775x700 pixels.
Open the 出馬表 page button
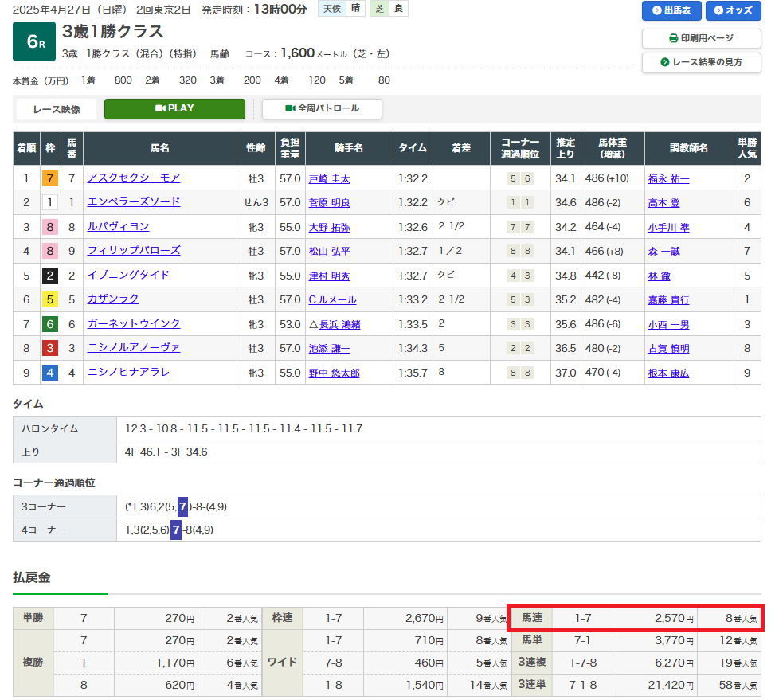click(671, 10)
